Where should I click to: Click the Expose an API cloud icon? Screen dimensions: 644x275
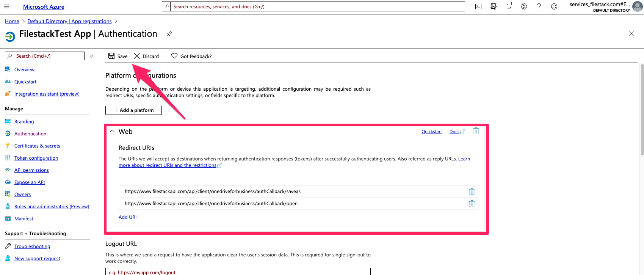pyautogui.click(x=8, y=182)
